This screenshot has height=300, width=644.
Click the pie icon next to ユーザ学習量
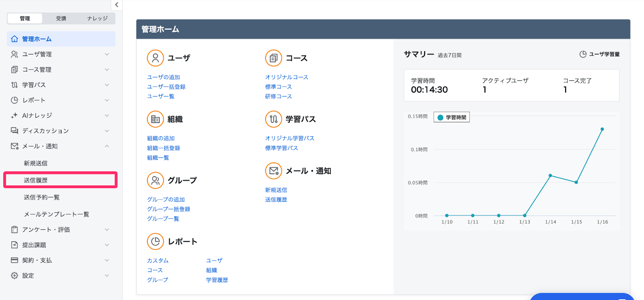click(583, 54)
